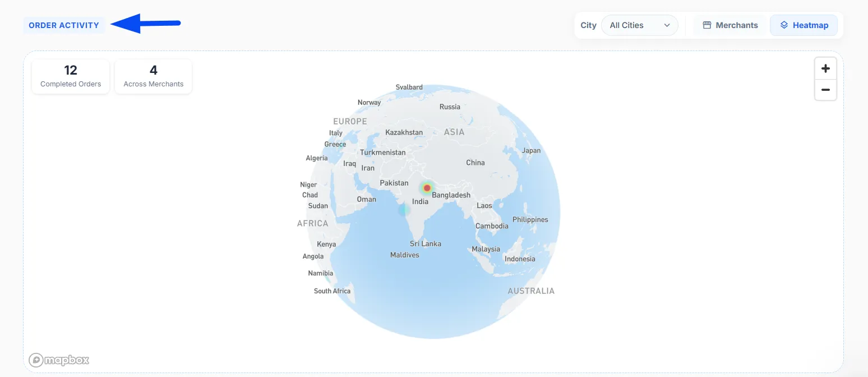The image size is (868, 377).
Task: Click the Russia label on the globe
Action: 450,107
